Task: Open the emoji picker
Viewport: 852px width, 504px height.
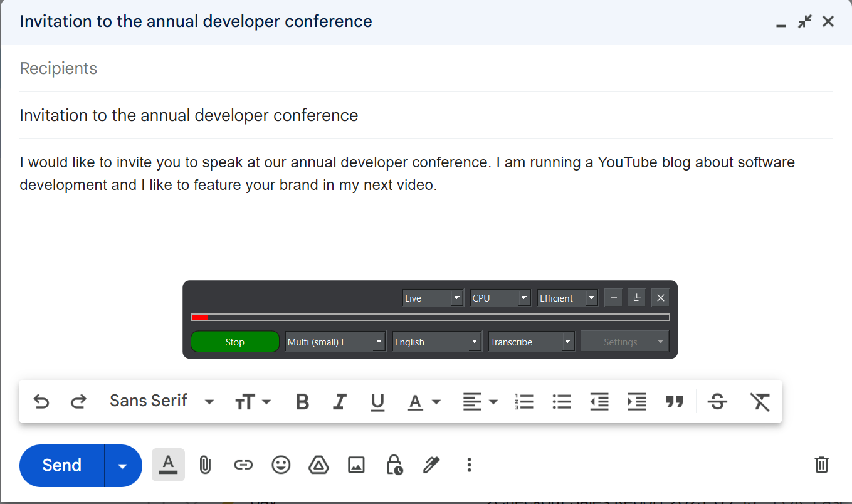Action: [281, 465]
